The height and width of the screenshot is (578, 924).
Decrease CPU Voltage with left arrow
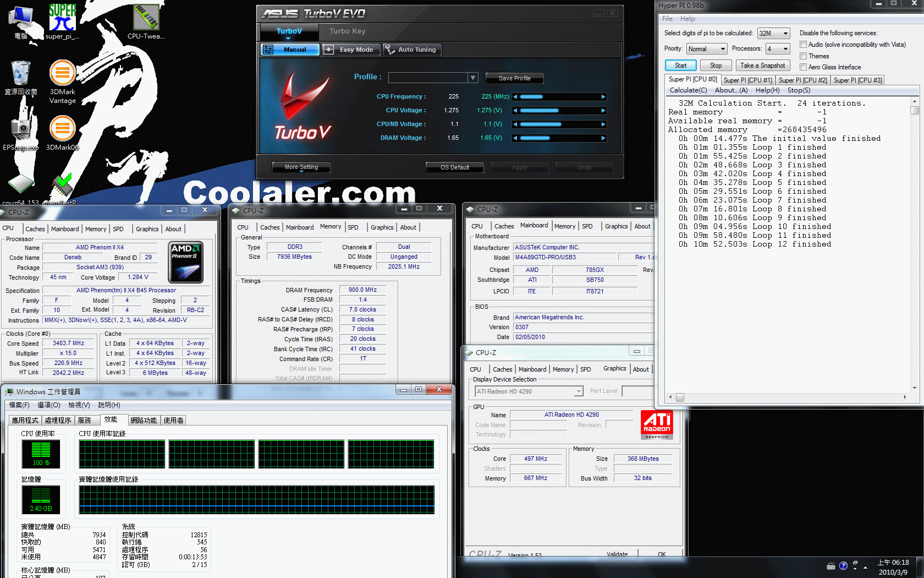click(515, 111)
